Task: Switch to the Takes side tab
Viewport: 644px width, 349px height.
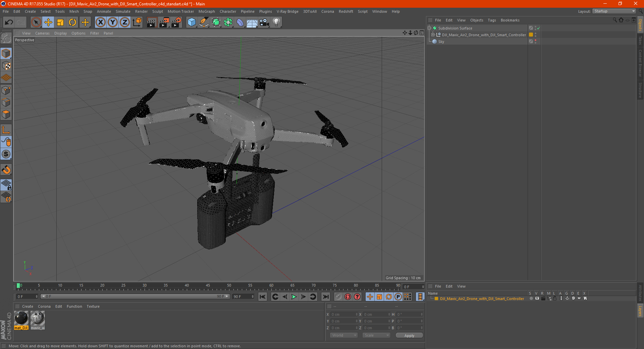Action: (640, 41)
